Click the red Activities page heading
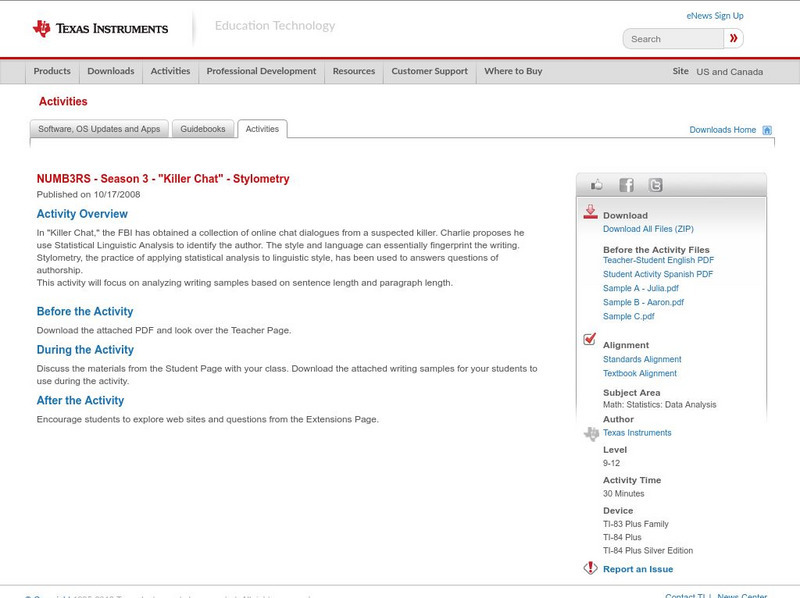 [x=63, y=102]
